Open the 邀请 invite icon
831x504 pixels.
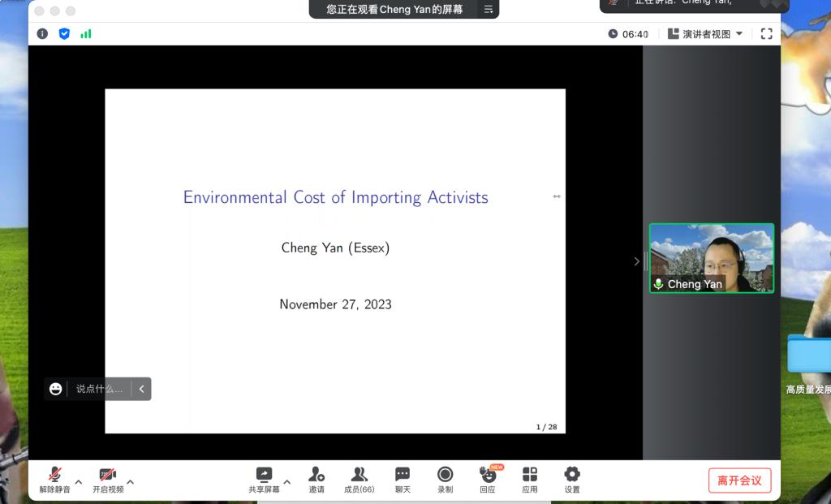pos(316,480)
